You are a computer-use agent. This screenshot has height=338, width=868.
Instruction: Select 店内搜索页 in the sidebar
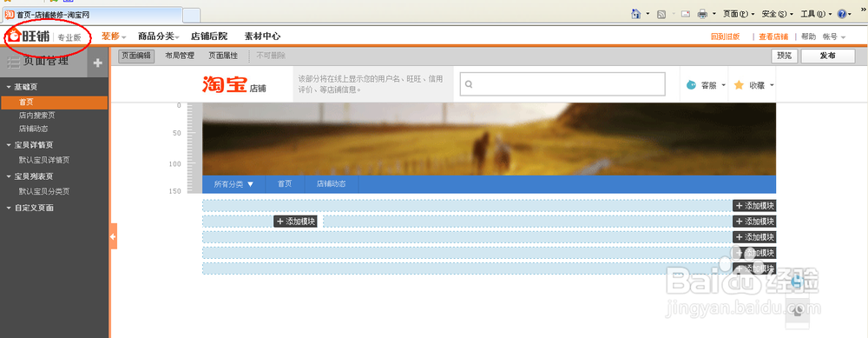pos(36,116)
